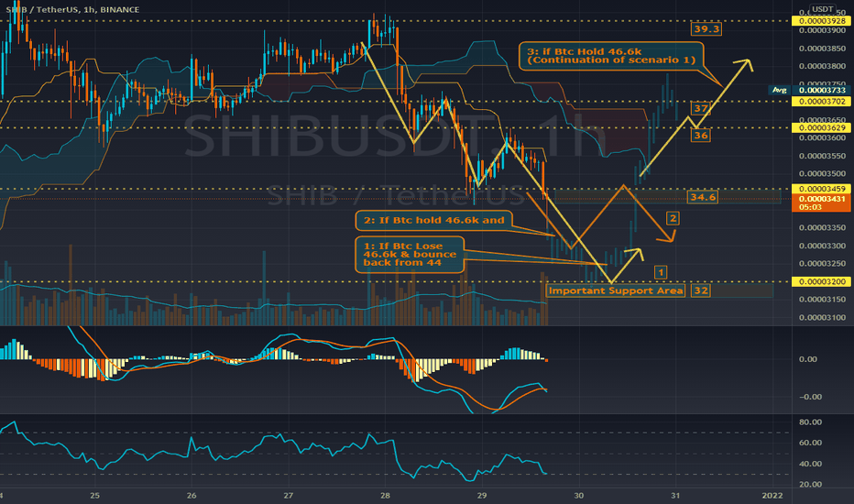Click the 37 target annotation box
Viewport: 854px width, 504px height.
click(701, 108)
